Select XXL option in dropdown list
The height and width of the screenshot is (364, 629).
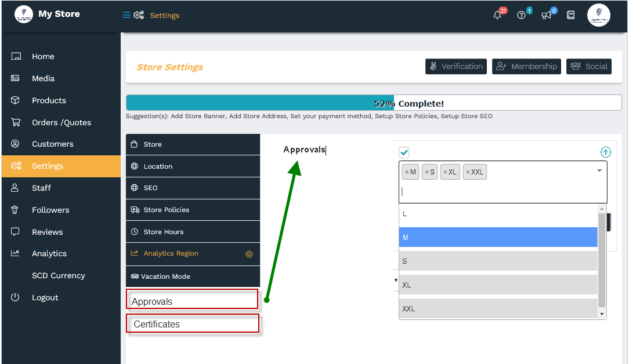click(498, 308)
